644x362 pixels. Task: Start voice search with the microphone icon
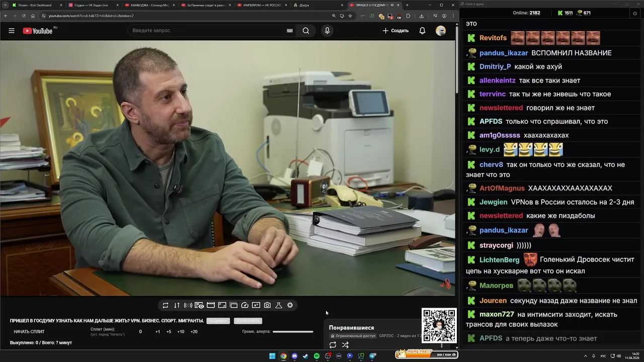coord(327,31)
